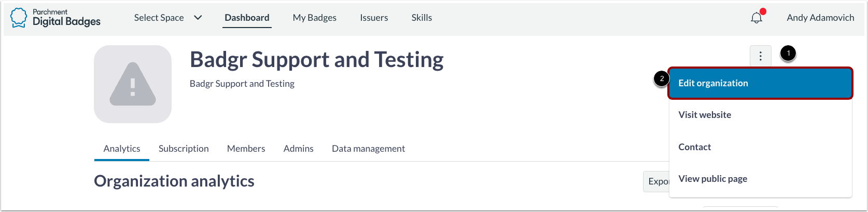Click the Parchment Digital Badges logo
The width and height of the screenshot is (868, 212).
[55, 18]
